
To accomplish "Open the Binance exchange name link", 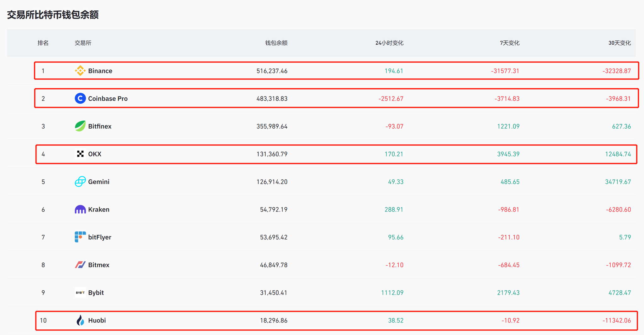I will pos(100,71).
